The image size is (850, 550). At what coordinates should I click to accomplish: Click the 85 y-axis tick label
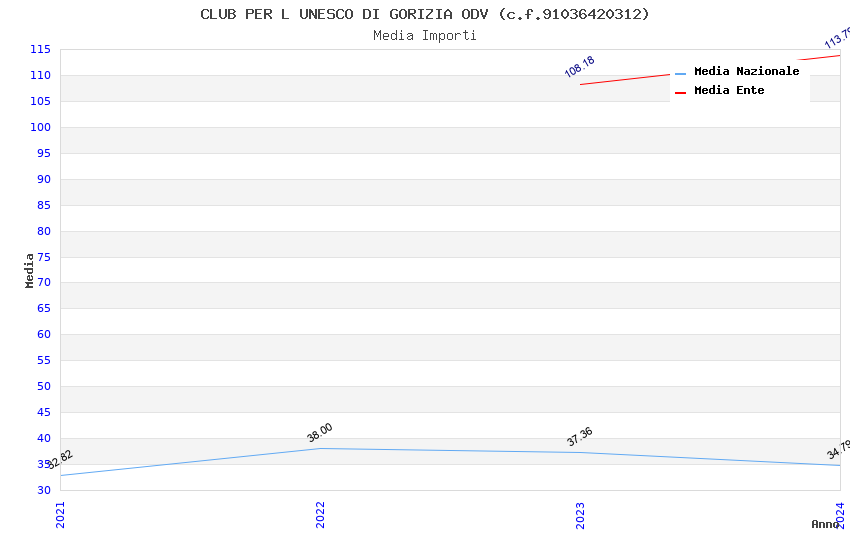pyautogui.click(x=43, y=205)
